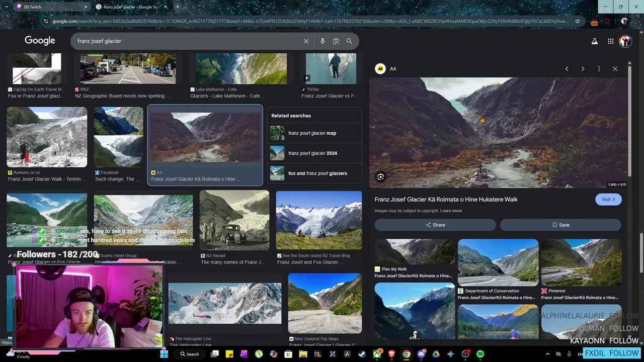The height and width of the screenshot is (362, 644).
Task: Open South Island NZ Travel Blog thumbnail
Action: click(318, 220)
